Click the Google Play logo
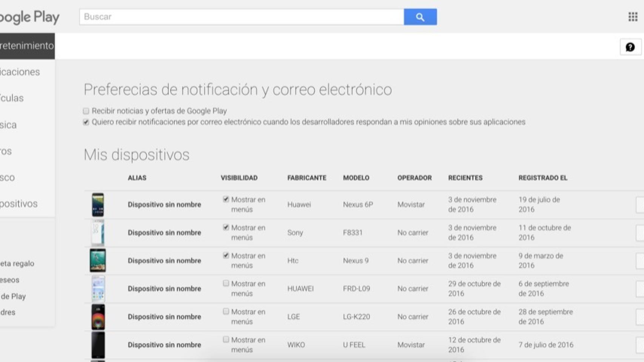 (x=29, y=17)
